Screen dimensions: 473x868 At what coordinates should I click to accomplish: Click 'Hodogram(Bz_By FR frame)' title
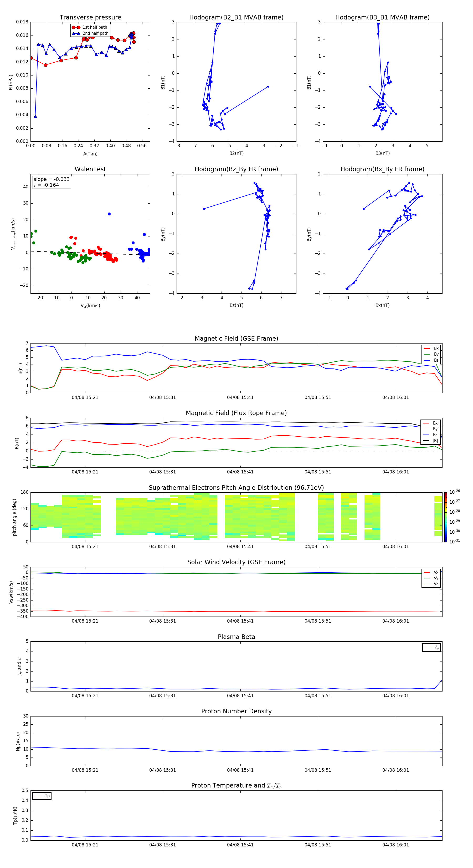click(x=236, y=169)
